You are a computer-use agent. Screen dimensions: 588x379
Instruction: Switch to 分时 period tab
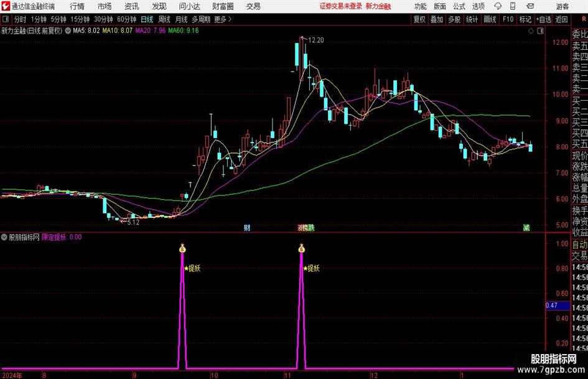click(20, 19)
